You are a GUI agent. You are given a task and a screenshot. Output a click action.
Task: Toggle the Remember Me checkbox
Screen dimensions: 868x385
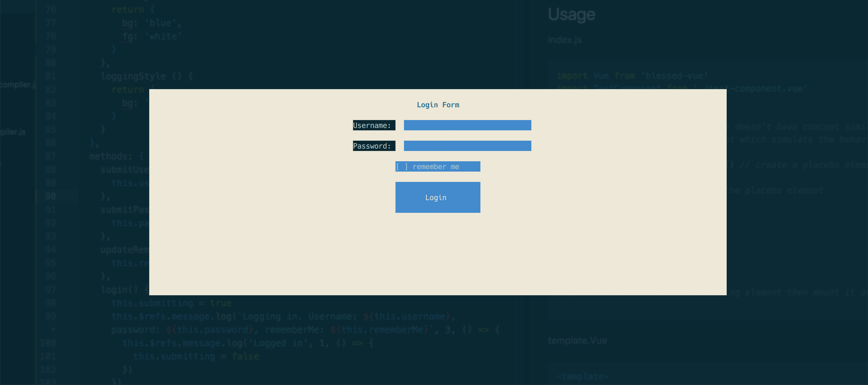click(x=402, y=166)
